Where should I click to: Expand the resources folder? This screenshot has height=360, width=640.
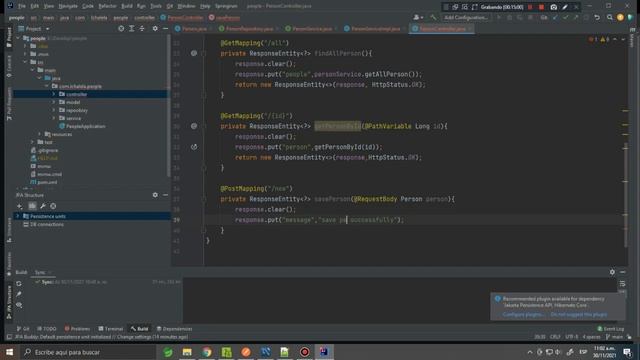pyautogui.click(x=40, y=134)
